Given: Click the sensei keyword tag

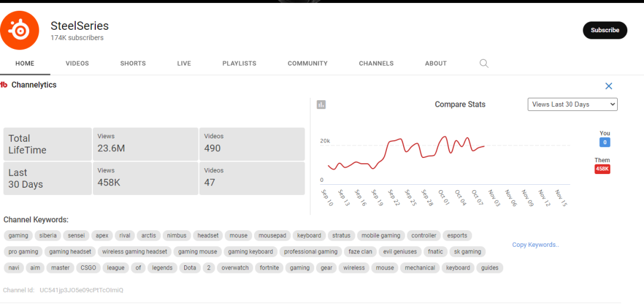Looking at the screenshot, I should click(x=76, y=235).
